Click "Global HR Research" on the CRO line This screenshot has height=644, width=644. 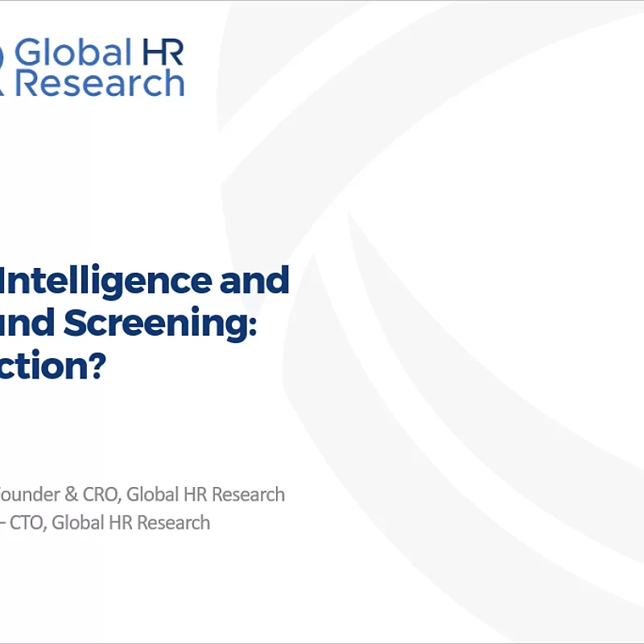pos(205,494)
